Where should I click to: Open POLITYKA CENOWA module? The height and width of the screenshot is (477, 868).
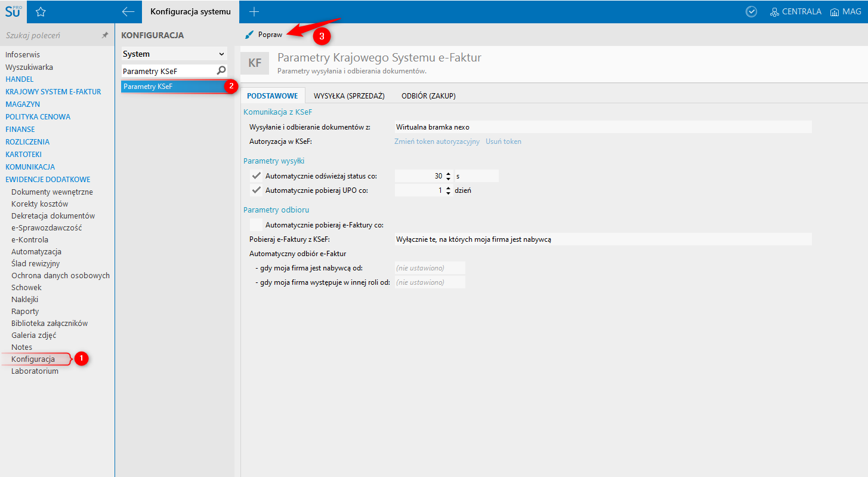tap(38, 116)
